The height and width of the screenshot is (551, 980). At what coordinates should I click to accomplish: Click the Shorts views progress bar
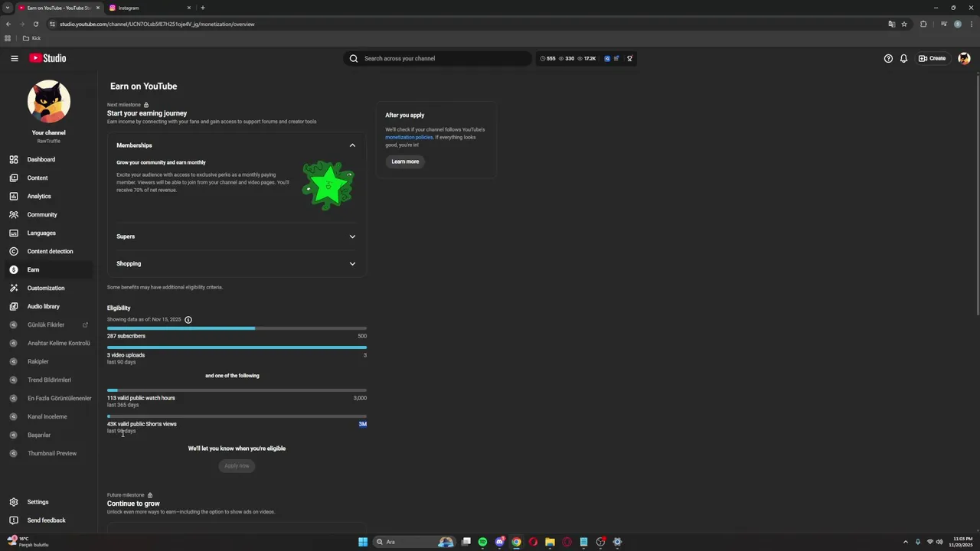237,416
